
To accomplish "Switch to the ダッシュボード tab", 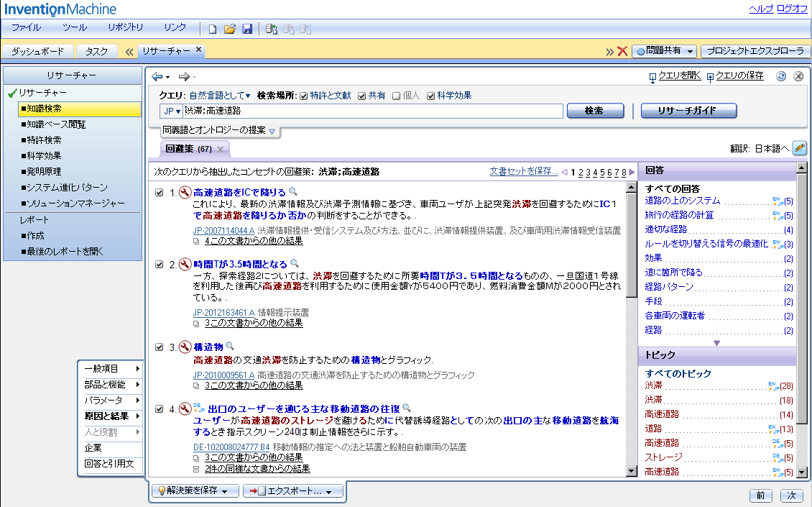I will pos(37,51).
